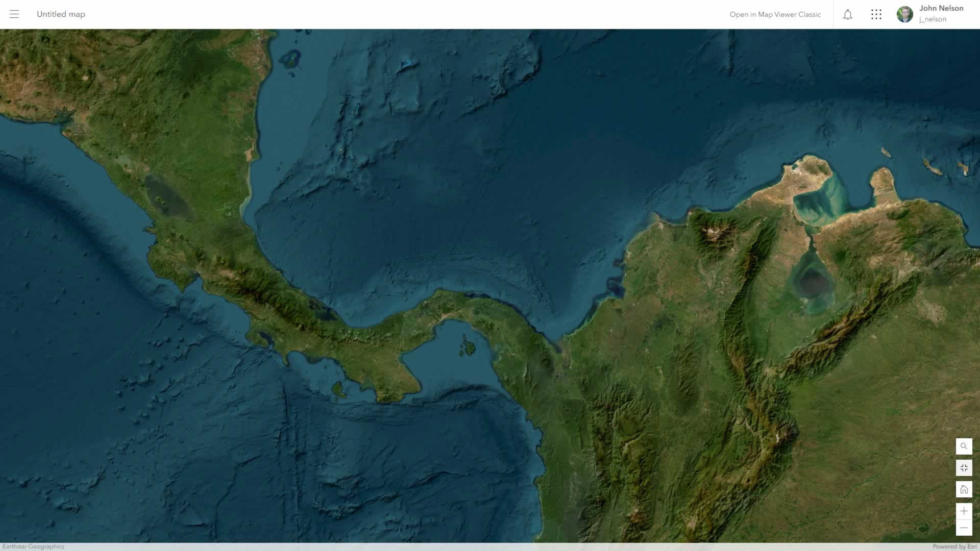Click John Nelson's profile avatar
Screen dimensions: 980x551
(x=904, y=14)
